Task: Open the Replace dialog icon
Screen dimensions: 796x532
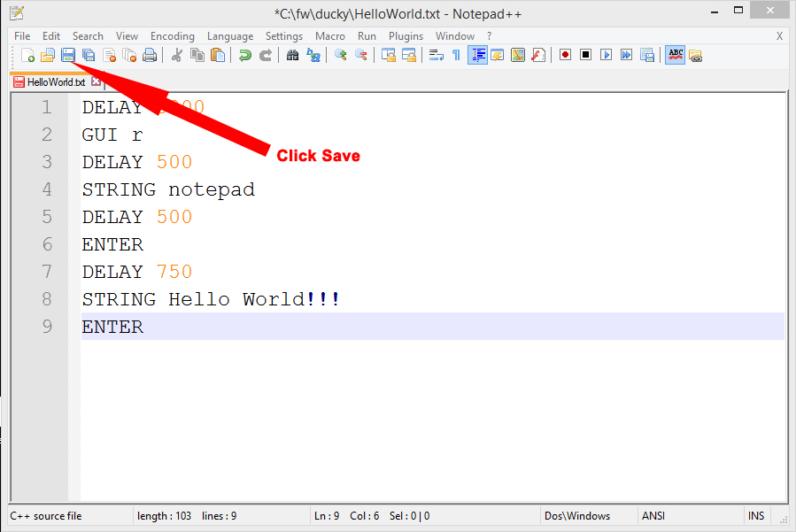Action: [313, 55]
